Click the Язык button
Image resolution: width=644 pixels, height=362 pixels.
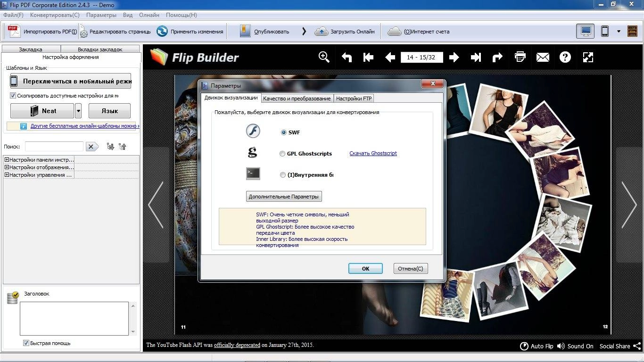[109, 111]
